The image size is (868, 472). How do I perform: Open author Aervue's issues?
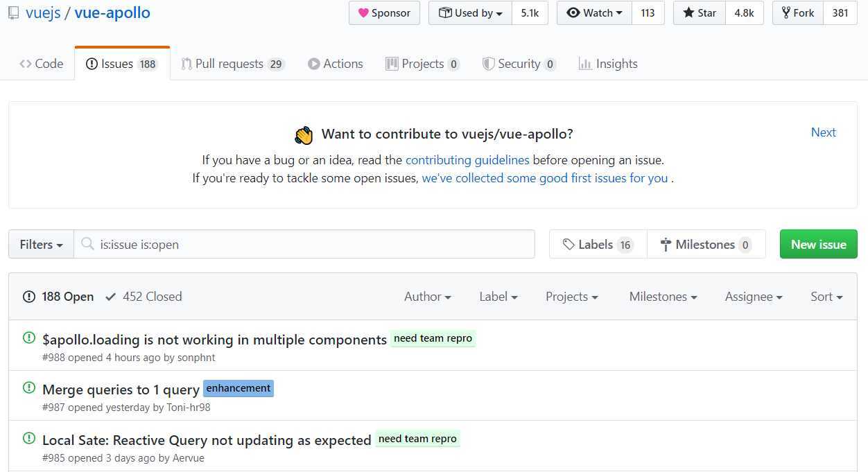coord(188,458)
